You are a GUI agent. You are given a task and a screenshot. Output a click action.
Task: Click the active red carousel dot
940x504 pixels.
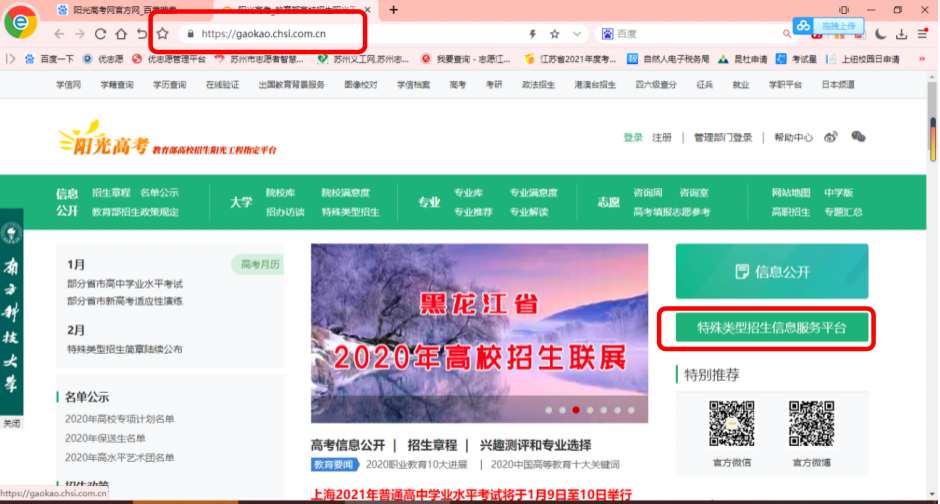coord(576,410)
